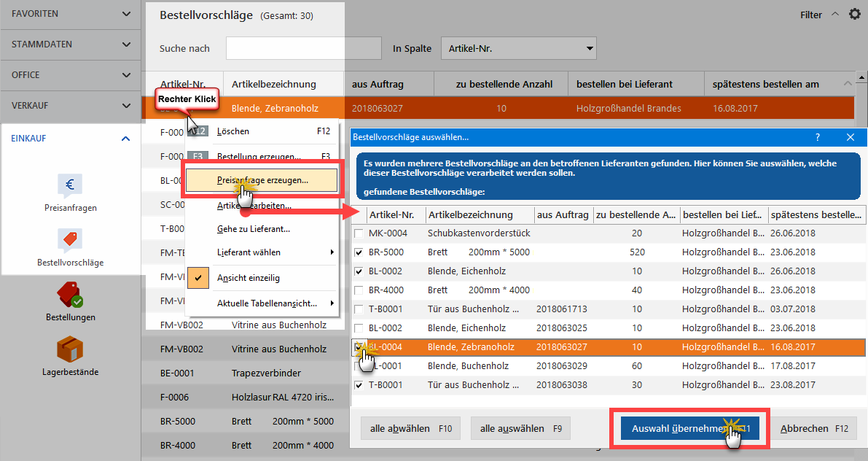The width and height of the screenshot is (868, 461).
Task: Open the settings gear next to Filter
Action: [855, 15]
